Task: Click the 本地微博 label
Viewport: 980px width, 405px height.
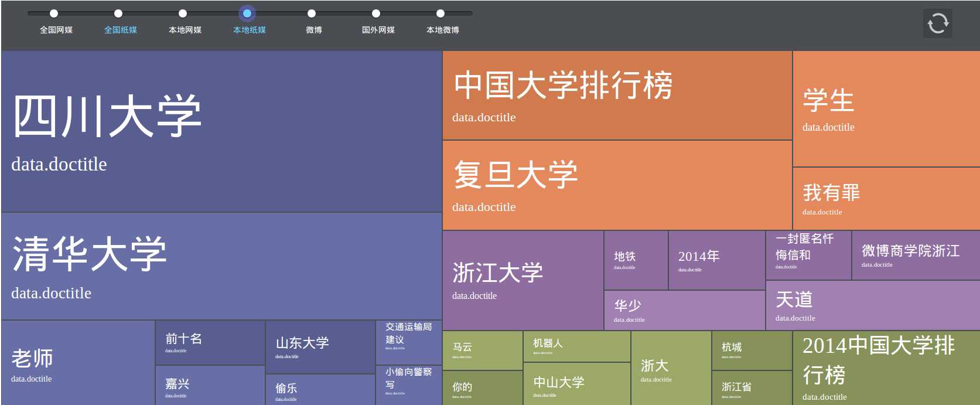Action: point(443,30)
